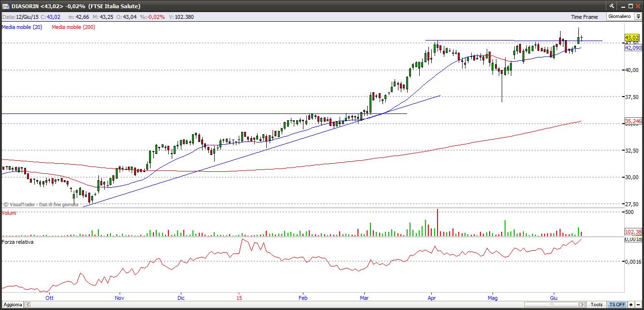This screenshot has width=644, height=310.
Task: Open the Tools button
Action: pos(597,305)
